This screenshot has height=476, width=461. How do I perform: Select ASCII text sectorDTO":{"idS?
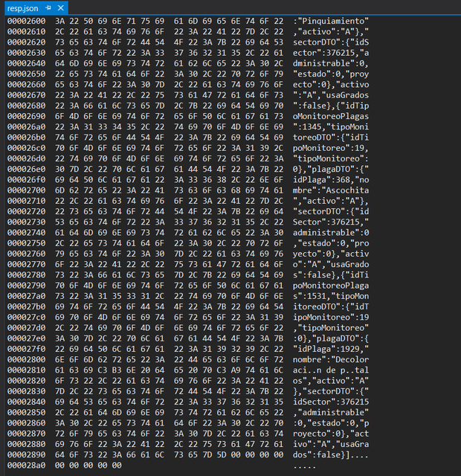click(x=331, y=42)
